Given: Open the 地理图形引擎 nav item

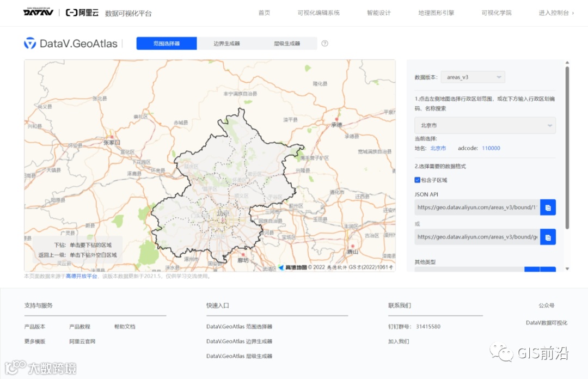Looking at the screenshot, I should (x=436, y=13).
